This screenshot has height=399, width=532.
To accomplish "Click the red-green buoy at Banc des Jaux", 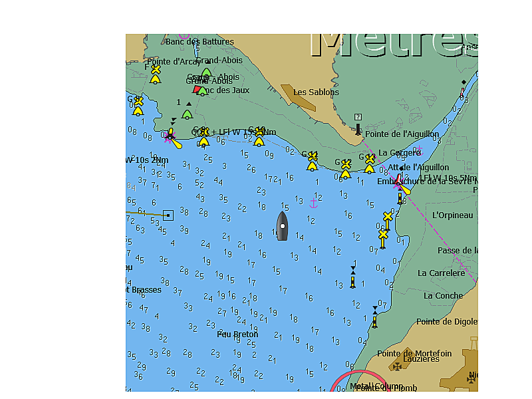I will pyautogui.click(x=200, y=90).
